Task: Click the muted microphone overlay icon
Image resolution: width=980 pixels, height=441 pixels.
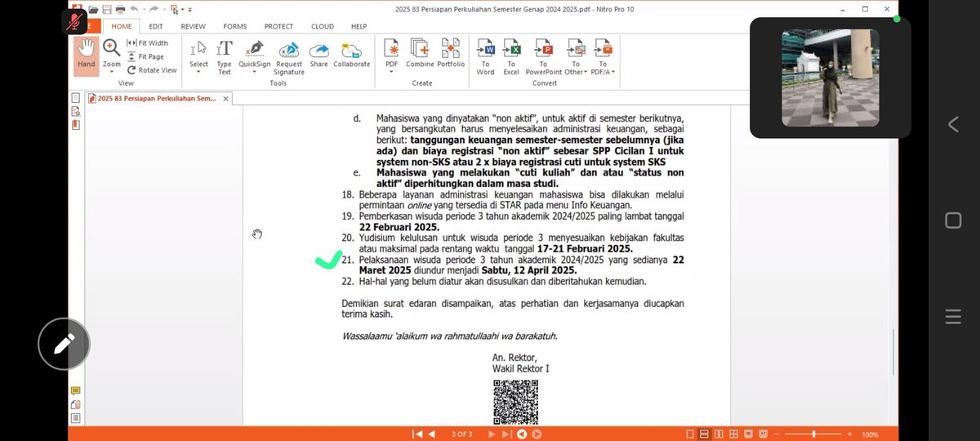Action: click(x=74, y=20)
